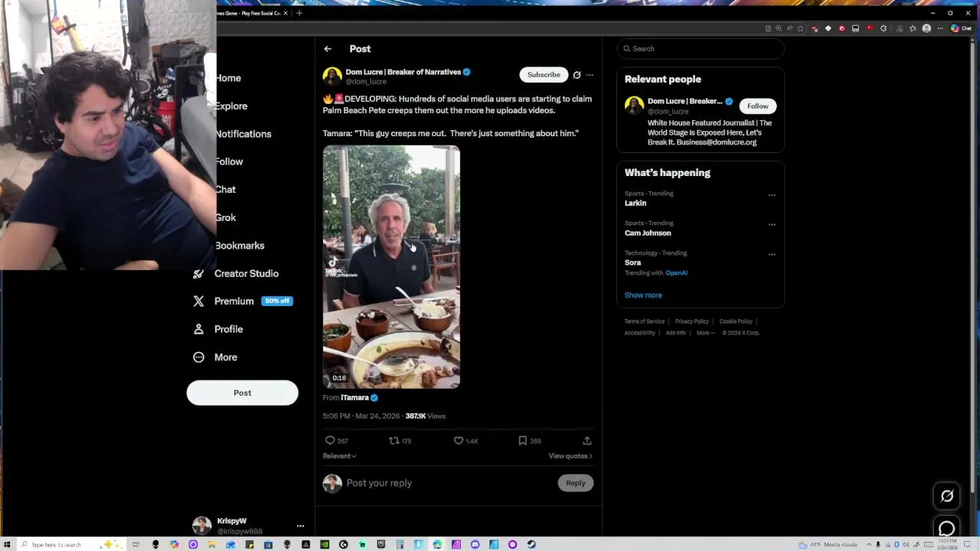Open View quotes for this post
The width and height of the screenshot is (980, 551).
570,456
